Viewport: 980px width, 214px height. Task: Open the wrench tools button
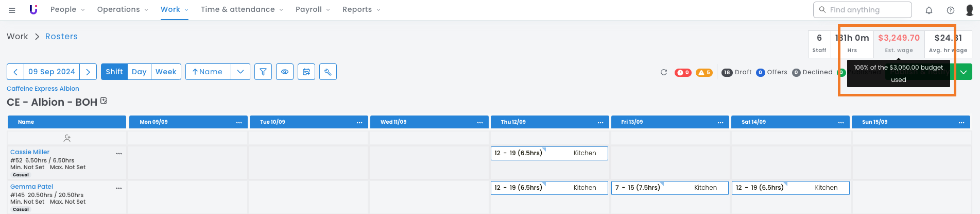[x=328, y=72]
